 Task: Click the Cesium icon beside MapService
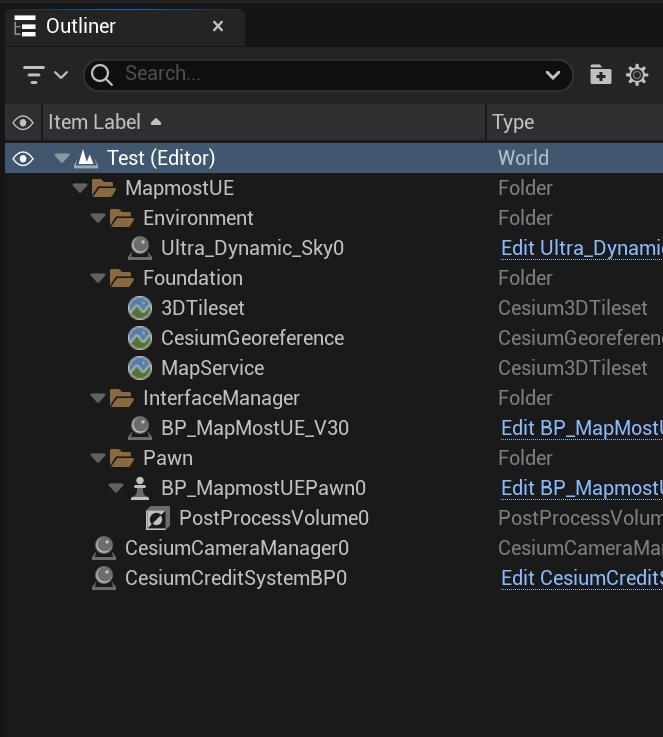[x=140, y=368]
